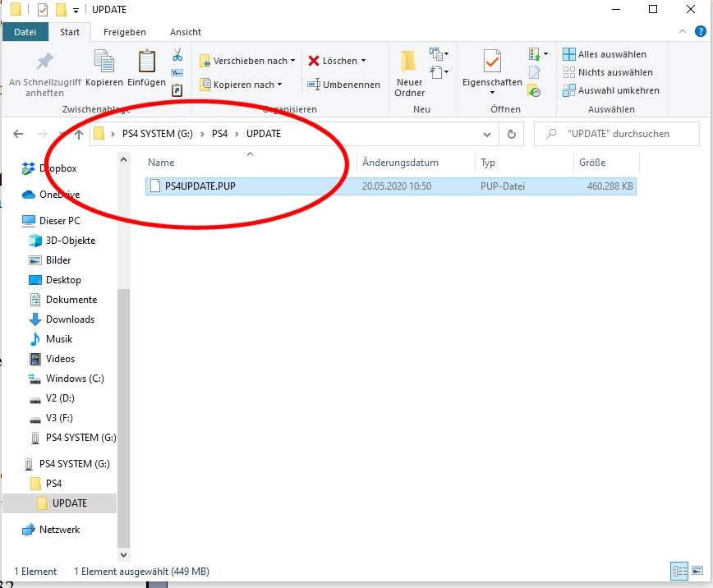Click PS4 in the address bar path
The width and height of the screenshot is (713, 588).
click(x=219, y=134)
